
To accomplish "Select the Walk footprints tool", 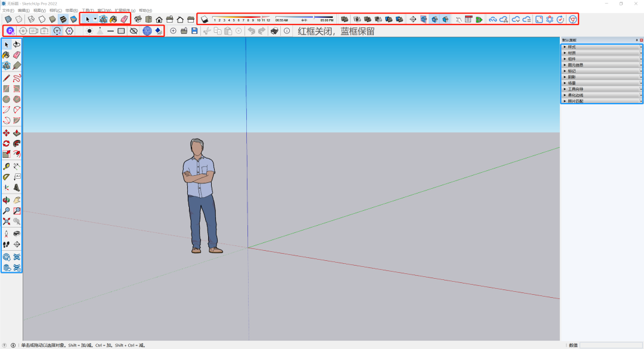I will (6, 244).
